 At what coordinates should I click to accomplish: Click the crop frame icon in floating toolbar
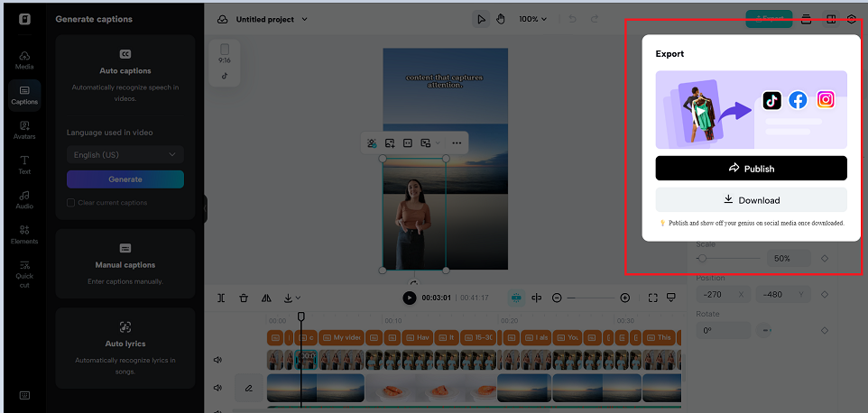tap(408, 143)
